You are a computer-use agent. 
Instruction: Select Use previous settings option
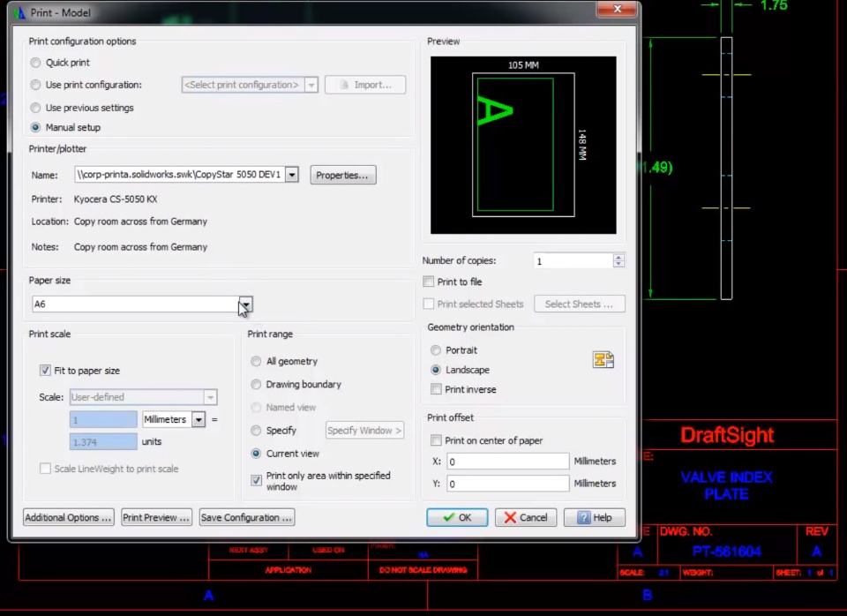pos(36,108)
